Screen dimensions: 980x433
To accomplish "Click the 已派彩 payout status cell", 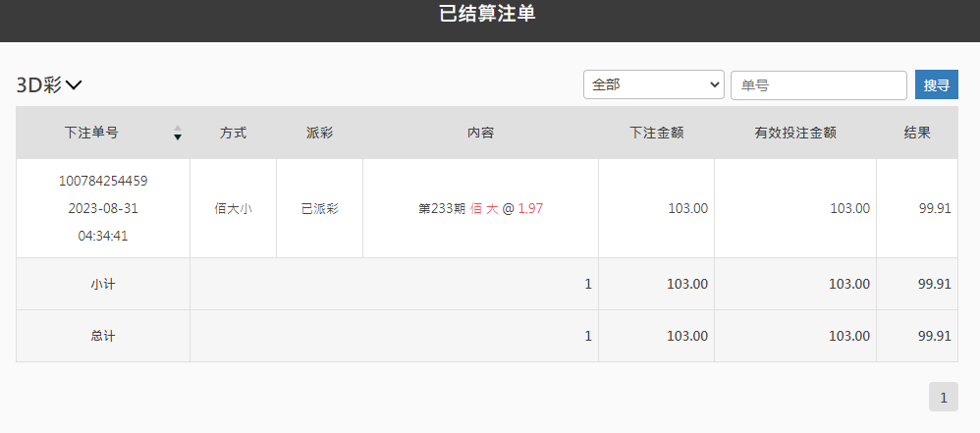I will [319, 208].
